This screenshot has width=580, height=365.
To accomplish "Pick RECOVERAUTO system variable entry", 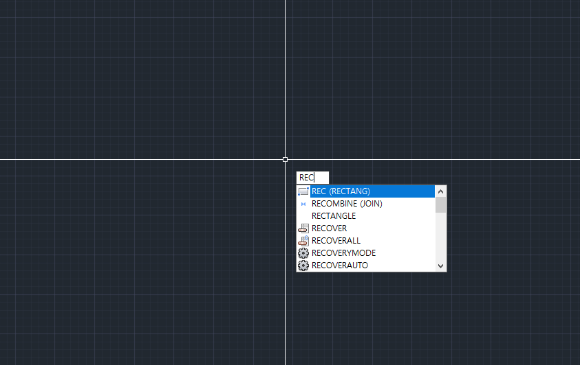I will (x=366, y=265).
